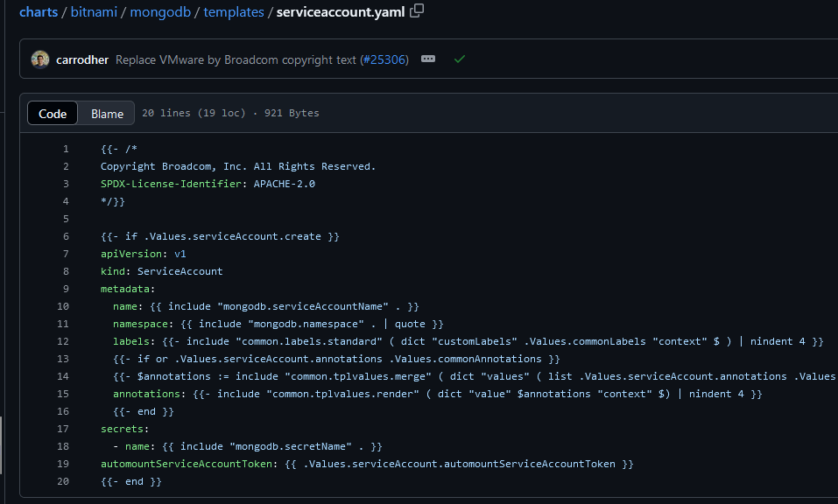Copy file path icon next to serviceaccount.yaml
This screenshot has height=504, width=838.
pos(416,10)
